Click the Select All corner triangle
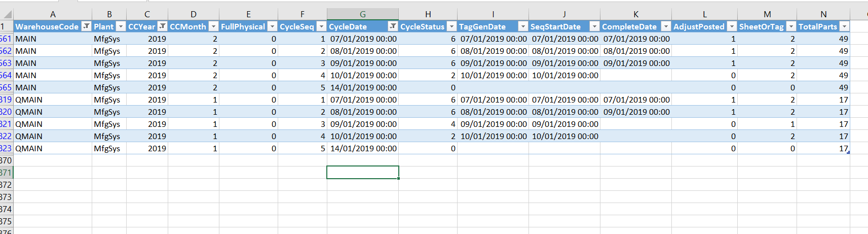 7,14
